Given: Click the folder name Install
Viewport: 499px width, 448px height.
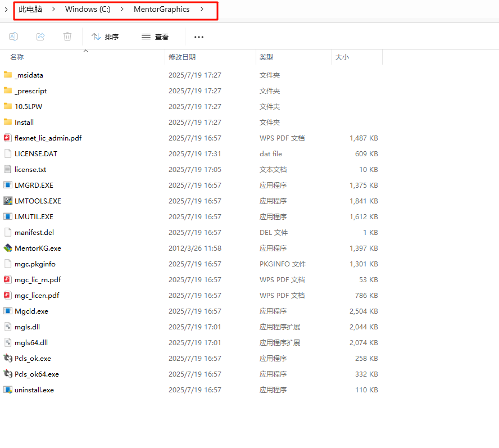Looking at the screenshot, I should coord(24,123).
